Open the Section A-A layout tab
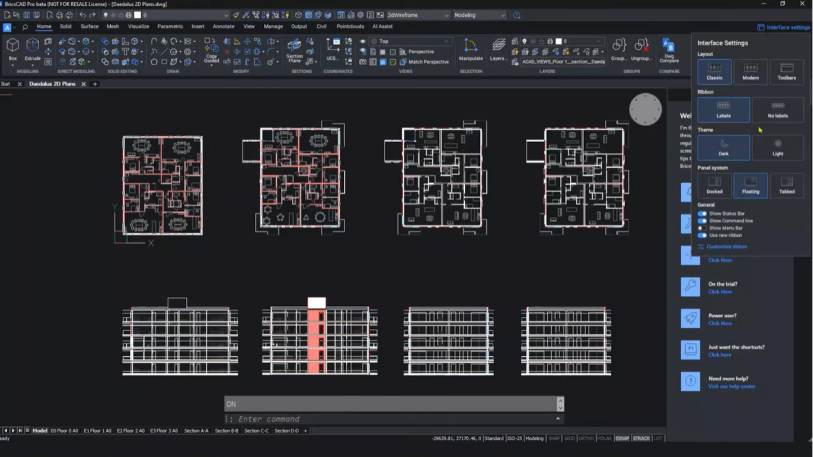Viewport: 813px width, 457px height. [x=196, y=430]
